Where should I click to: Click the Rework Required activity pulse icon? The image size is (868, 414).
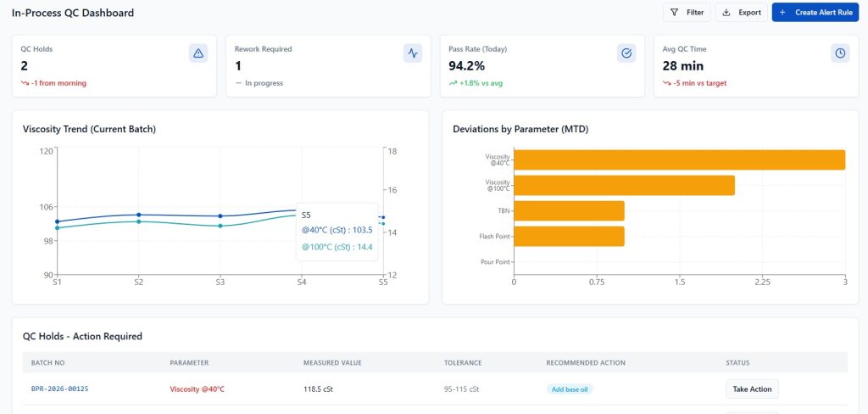[x=413, y=53]
